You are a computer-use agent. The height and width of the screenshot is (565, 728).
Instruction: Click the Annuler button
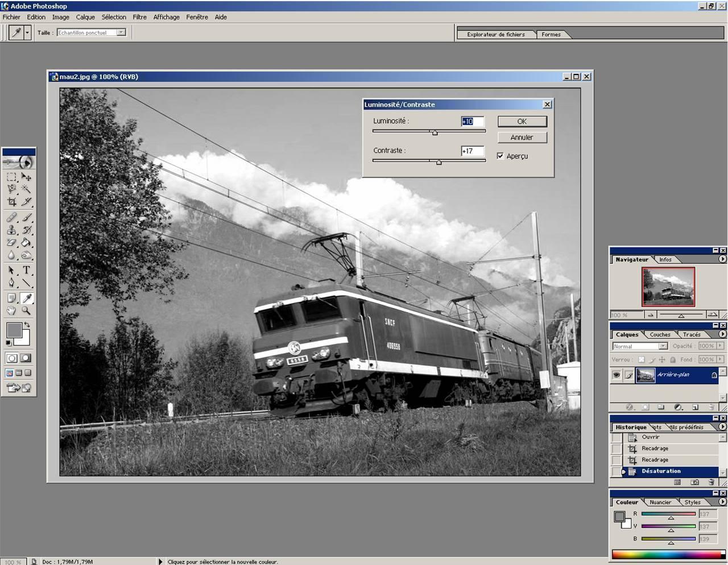522,138
